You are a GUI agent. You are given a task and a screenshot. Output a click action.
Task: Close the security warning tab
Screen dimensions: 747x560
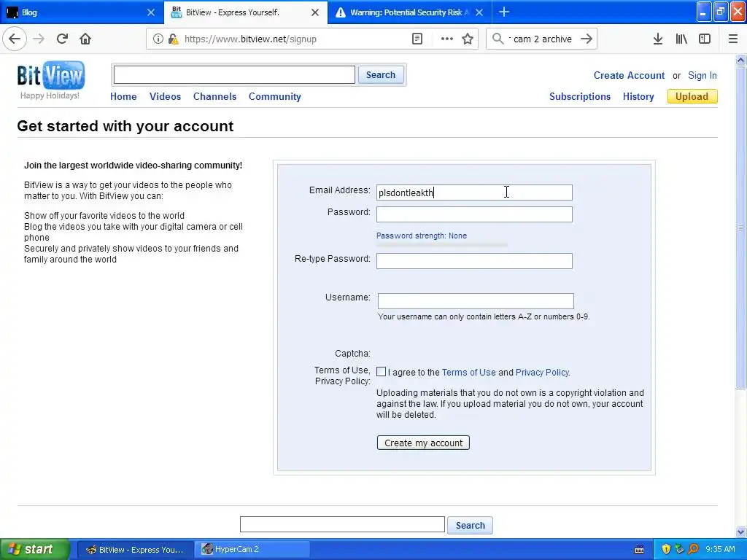[479, 12]
